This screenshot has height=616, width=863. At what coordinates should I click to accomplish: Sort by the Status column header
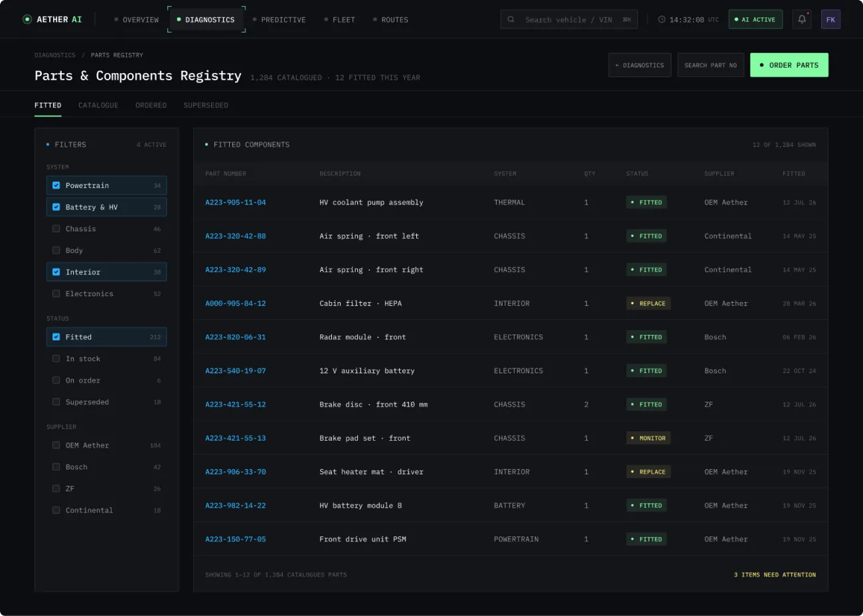(637, 174)
